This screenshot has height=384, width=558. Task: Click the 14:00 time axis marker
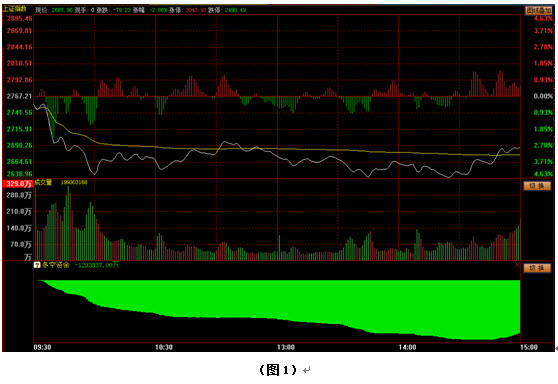[x=407, y=347]
